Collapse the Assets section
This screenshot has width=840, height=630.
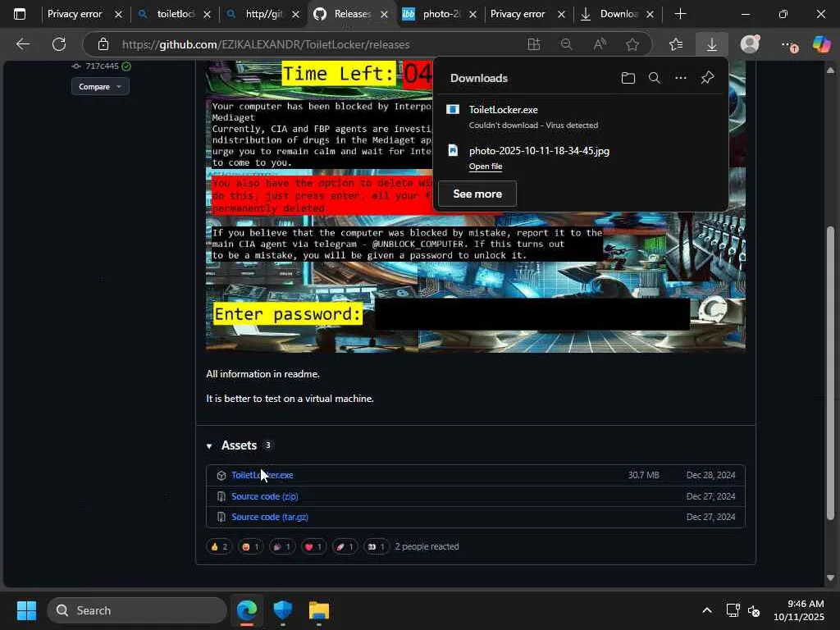coord(209,445)
